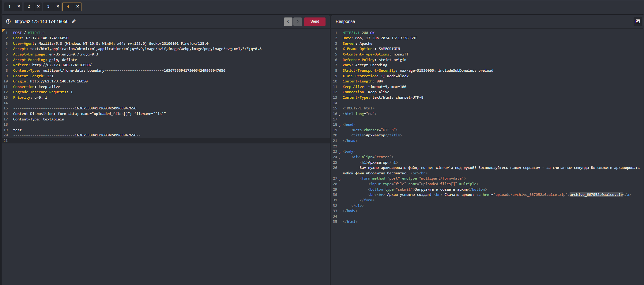This screenshot has height=285, width=644.
Task: Click the X-Content-Type-Options nosniff header
Action: [375, 54]
